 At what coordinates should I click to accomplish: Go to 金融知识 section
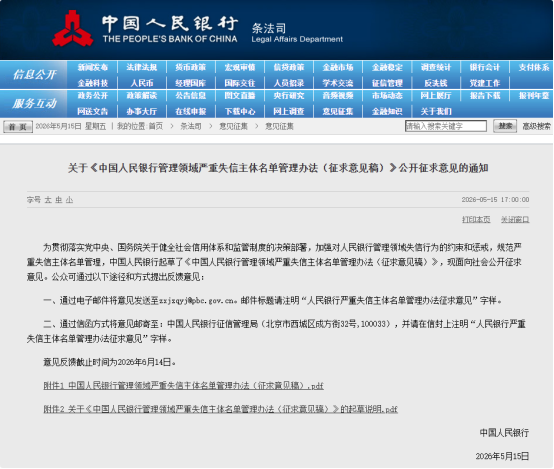point(387,112)
